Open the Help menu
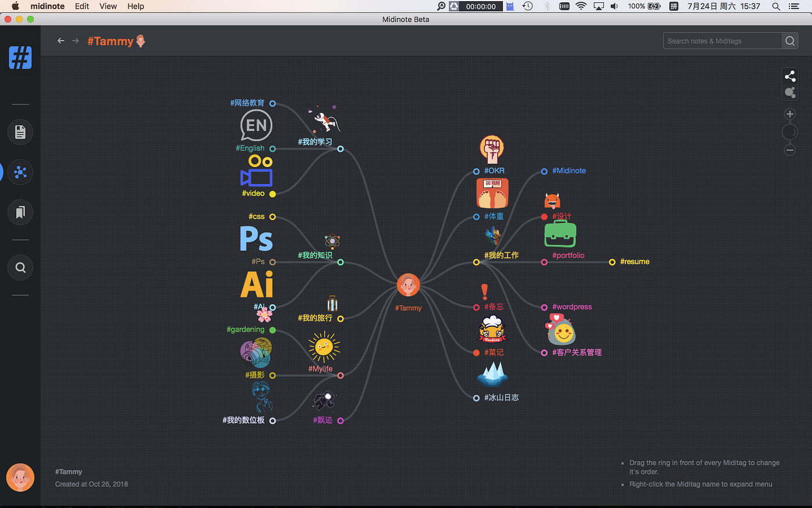Screen dimensions: 812x508 [x=136, y=6]
